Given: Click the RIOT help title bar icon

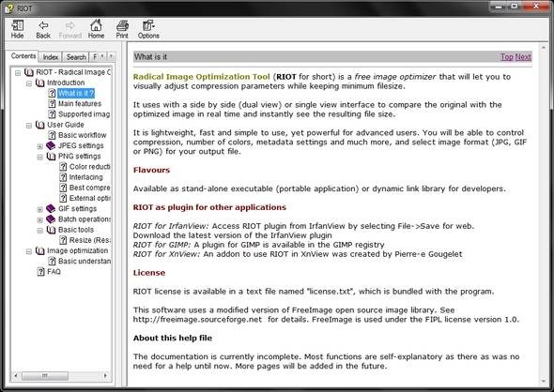Looking at the screenshot, I should pyautogui.click(x=8, y=8).
